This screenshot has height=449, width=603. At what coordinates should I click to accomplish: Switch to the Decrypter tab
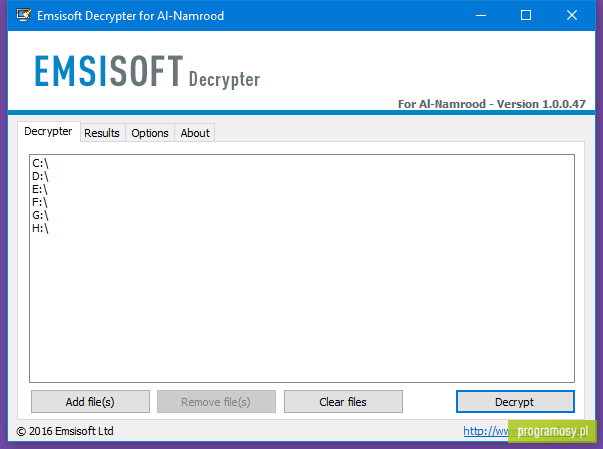click(x=48, y=131)
